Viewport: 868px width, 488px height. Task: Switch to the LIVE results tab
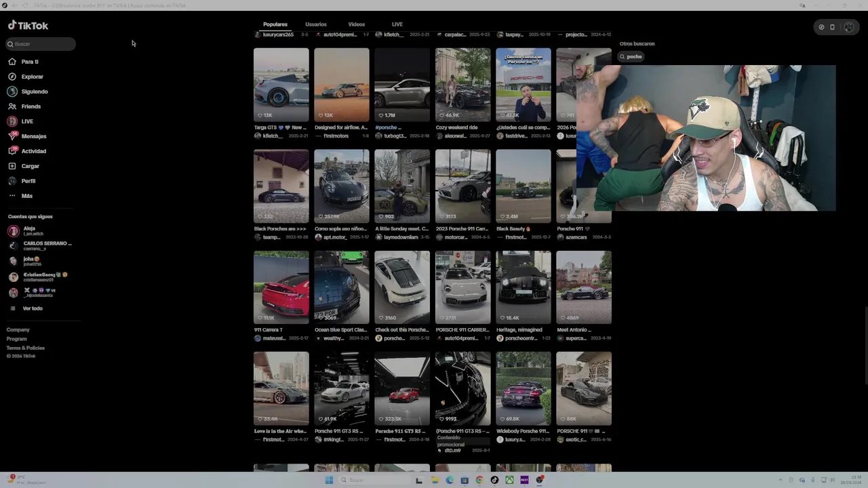(397, 24)
